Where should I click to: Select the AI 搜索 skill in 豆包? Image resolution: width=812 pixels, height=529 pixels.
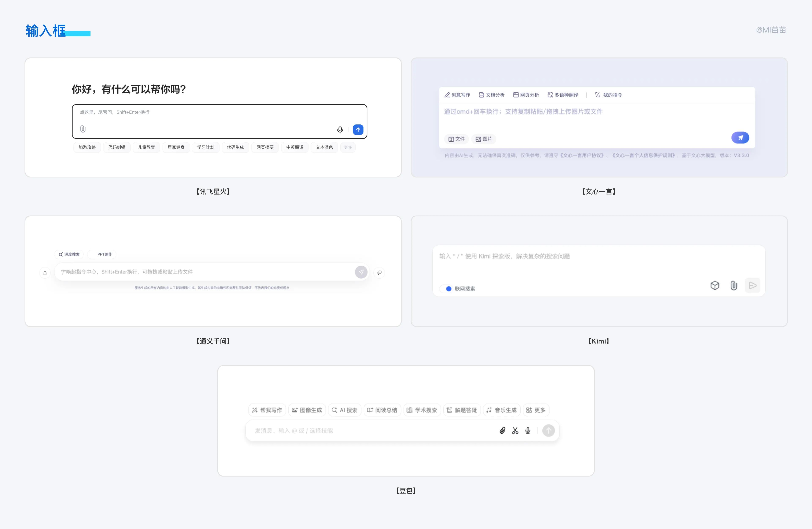345,410
